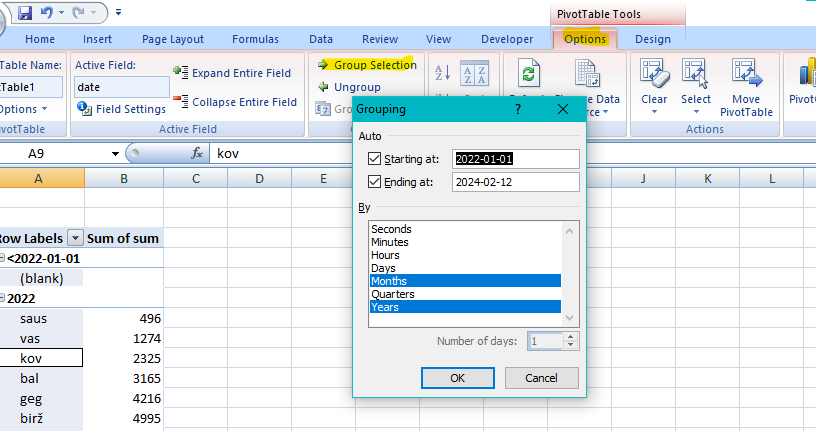Viewport: 816px width, 431px height.
Task: Click the Clear PivotTable icon
Action: [654, 76]
